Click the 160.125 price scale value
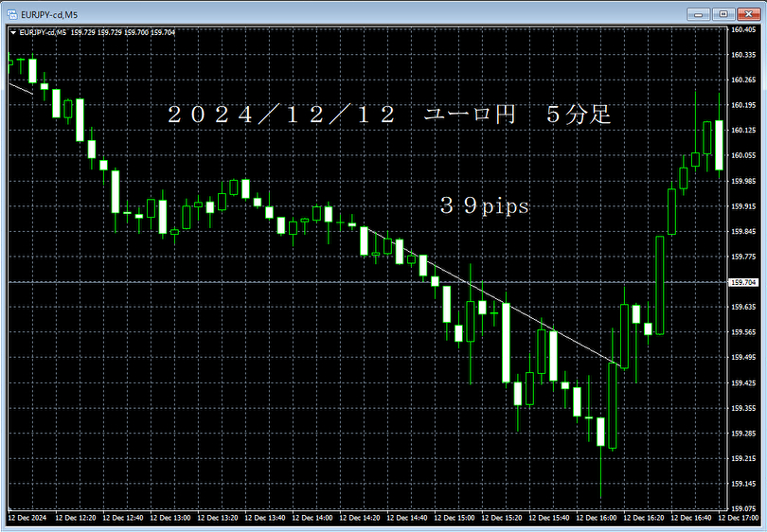Image resolution: width=767 pixels, height=532 pixels. coord(743,130)
